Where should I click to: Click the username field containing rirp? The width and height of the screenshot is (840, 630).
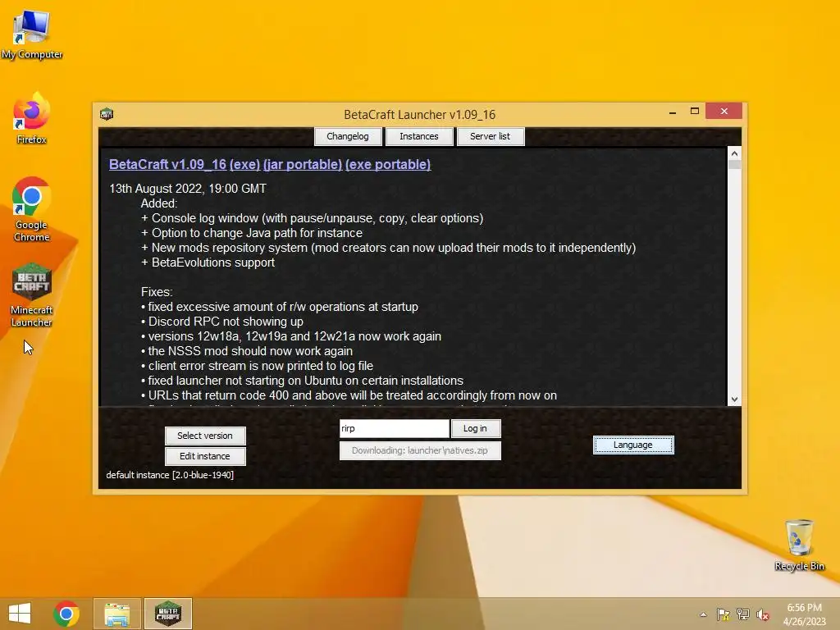coord(395,428)
